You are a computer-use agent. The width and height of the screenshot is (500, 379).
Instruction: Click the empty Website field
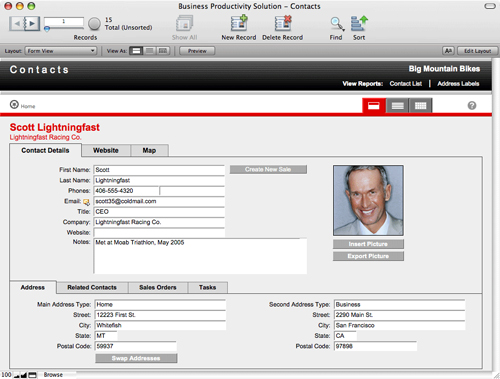(159, 233)
